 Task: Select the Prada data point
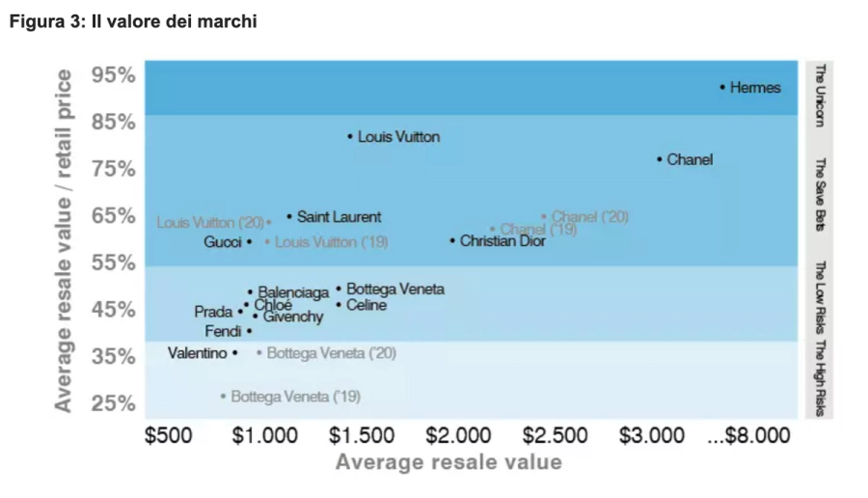[x=240, y=312]
